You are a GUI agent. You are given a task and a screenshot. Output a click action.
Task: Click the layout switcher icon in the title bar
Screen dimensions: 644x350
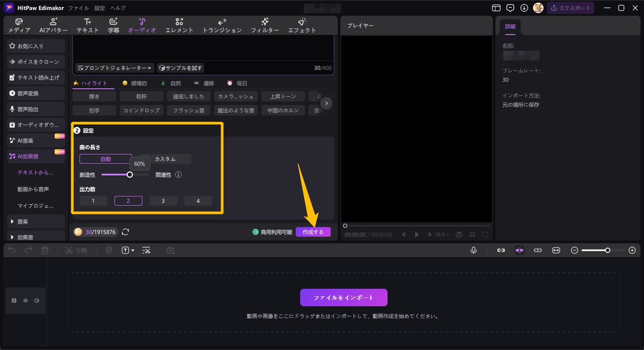coord(496,8)
